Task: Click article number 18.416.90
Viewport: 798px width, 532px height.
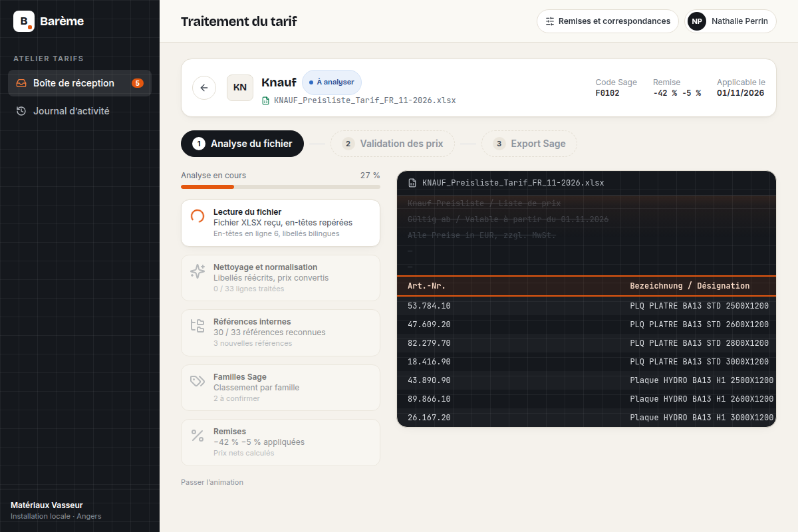Action: (x=429, y=362)
